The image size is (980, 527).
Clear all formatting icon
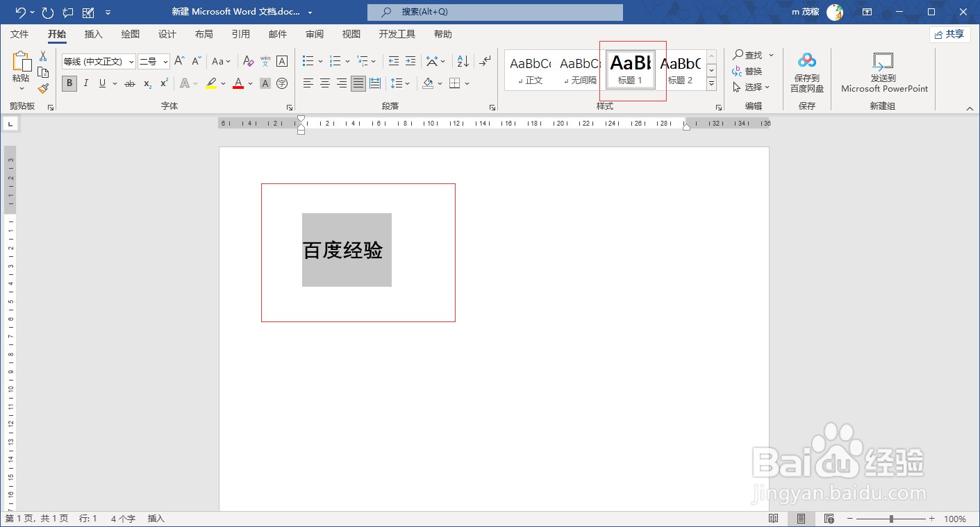248,61
